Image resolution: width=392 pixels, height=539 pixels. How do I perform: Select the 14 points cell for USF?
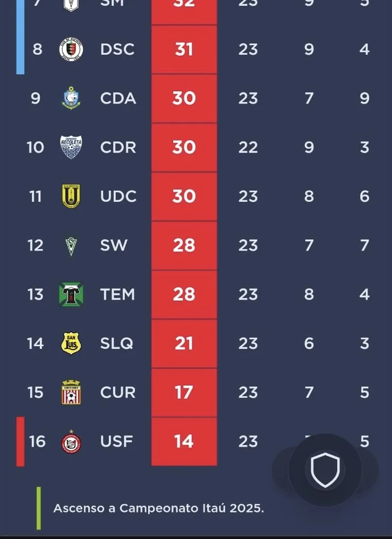pos(184,442)
